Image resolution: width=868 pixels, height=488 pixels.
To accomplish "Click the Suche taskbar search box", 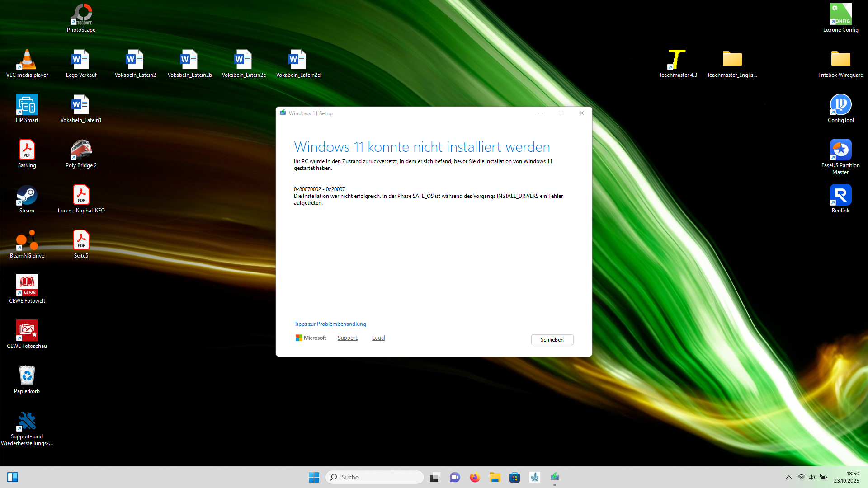I will (375, 477).
